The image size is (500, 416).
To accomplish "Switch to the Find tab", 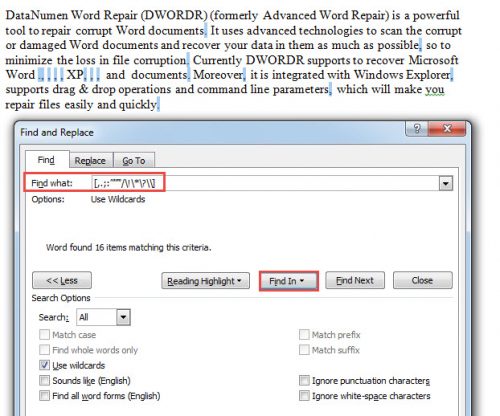I will point(46,160).
